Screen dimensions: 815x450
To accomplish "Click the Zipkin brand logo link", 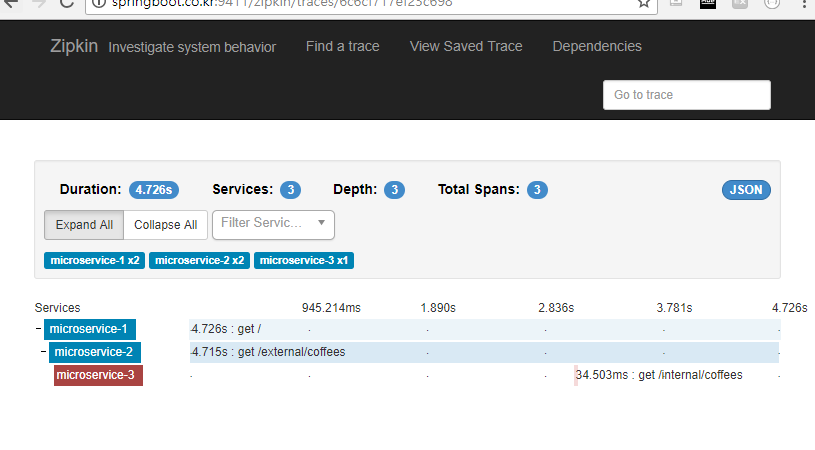I will [74, 46].
